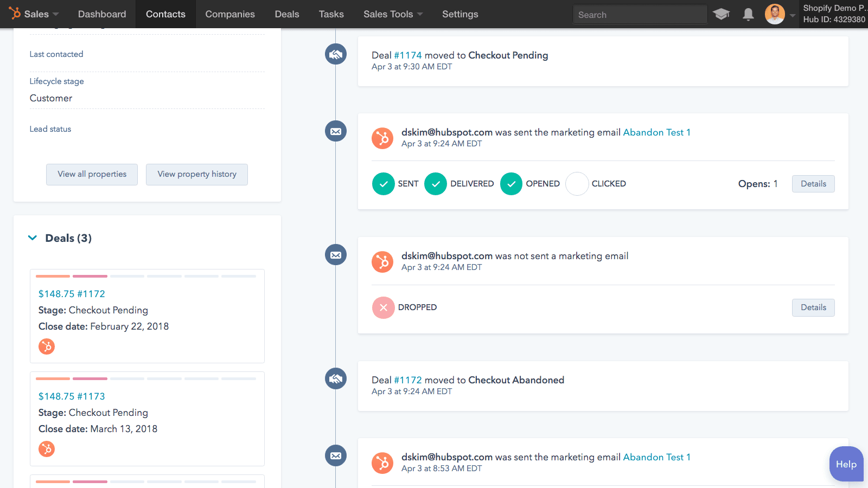Select the Contacts tab
The image size is (868, 488).
click(x=165, y=14)
